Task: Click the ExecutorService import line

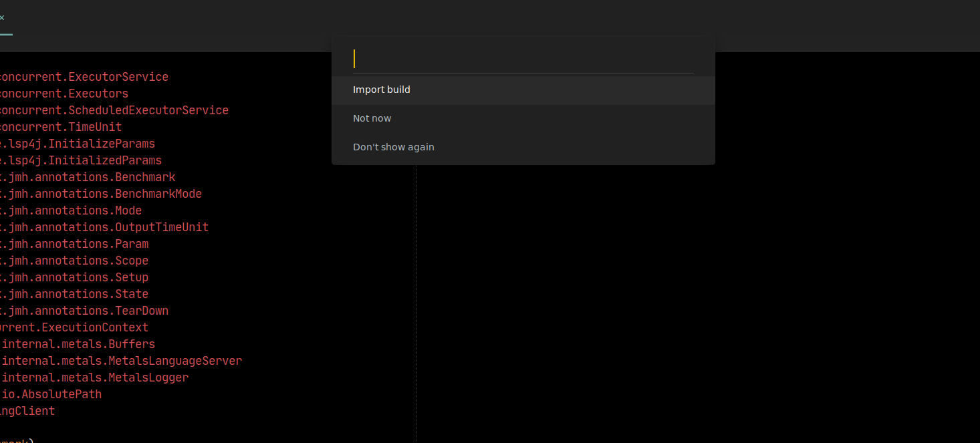Action: (84, 76)
